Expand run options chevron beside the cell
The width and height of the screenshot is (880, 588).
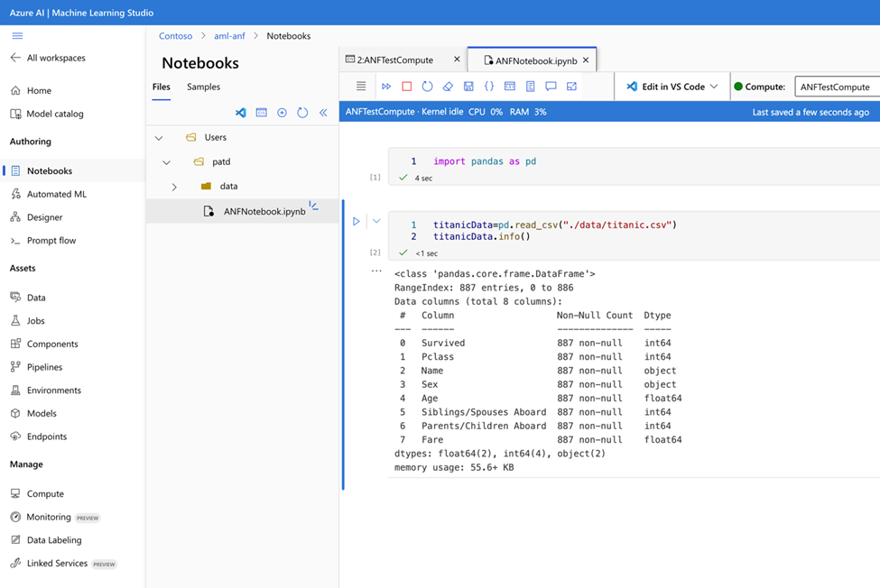pos(376,221)
